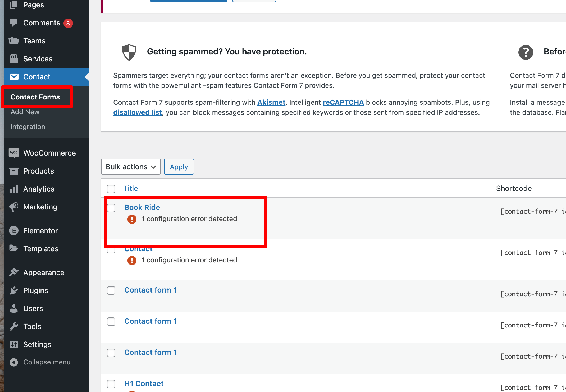
Task: Click Book Ride configuration error icon
Action: (x=132, y=219)
